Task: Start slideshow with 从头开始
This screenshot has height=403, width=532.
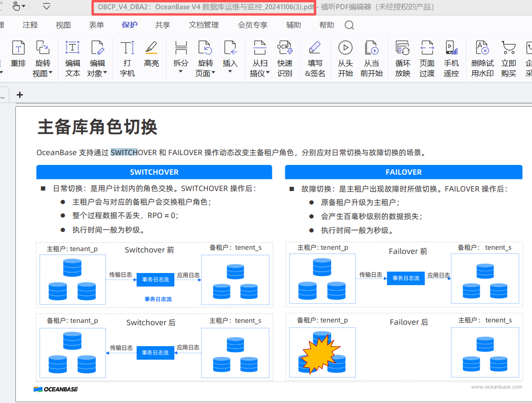Action: click(345, 58)
